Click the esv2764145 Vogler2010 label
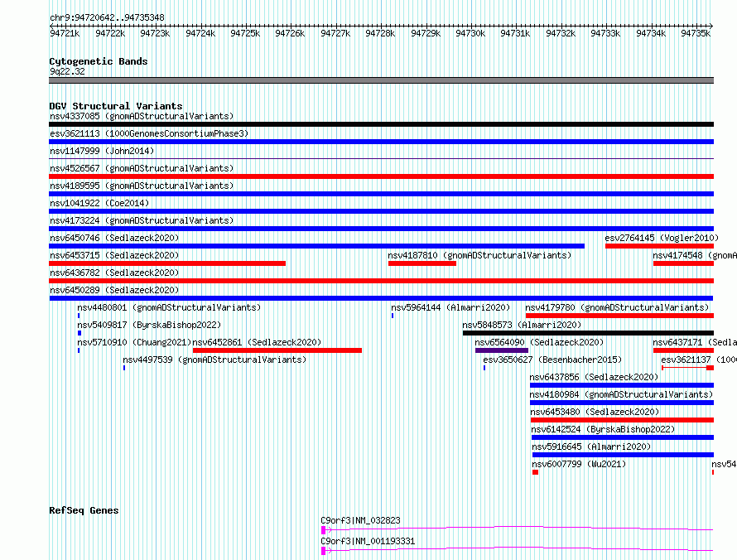 coord(662,238)
